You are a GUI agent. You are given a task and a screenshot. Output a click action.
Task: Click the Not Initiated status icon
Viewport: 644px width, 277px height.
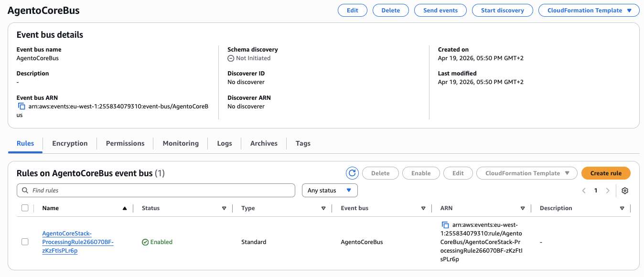(231, 58)
